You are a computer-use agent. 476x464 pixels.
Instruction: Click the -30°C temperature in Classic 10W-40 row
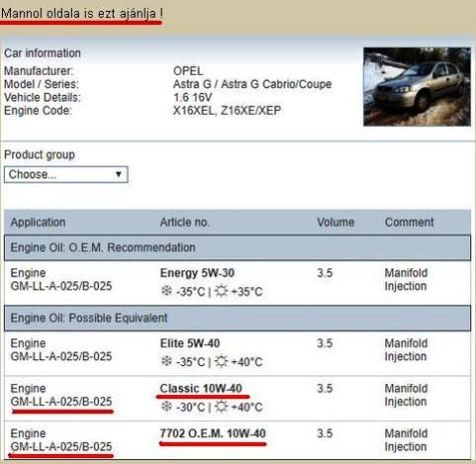tap(191, 407)
